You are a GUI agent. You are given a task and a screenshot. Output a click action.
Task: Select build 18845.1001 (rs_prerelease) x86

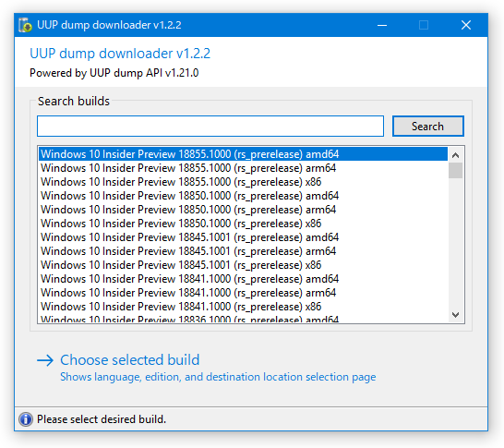pyautogui.click(x=243, y=265)
